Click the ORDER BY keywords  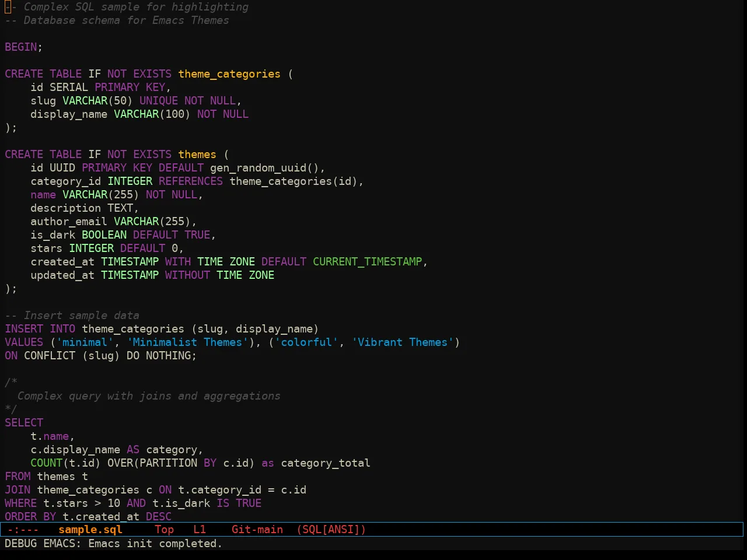tap(30, 517)
